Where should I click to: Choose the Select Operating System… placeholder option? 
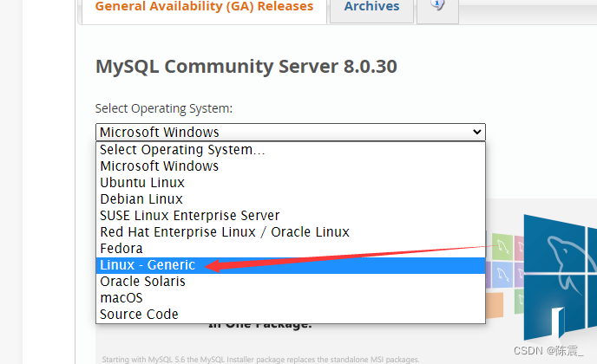[291, 150]
